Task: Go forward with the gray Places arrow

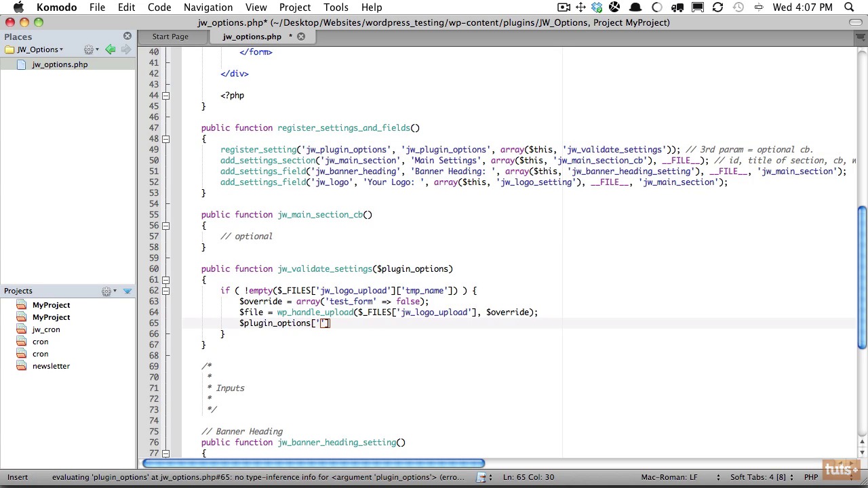Action: (x=126, y=49)
